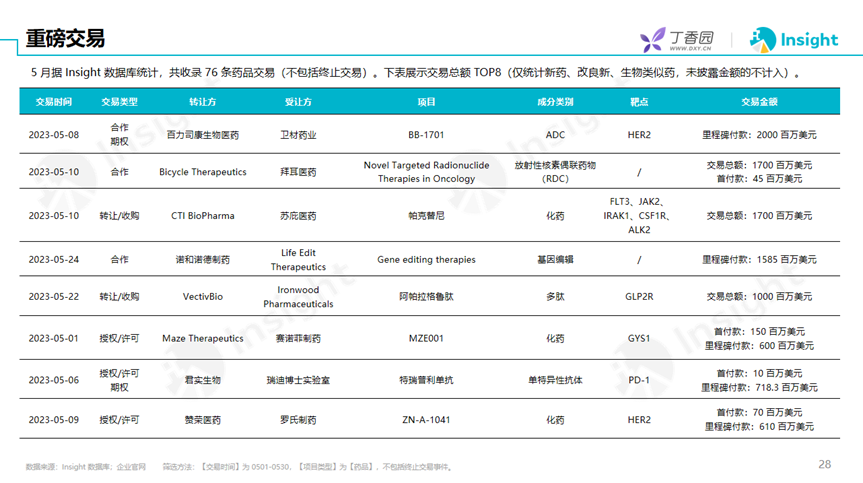Select the 赛诺菲制药 cell
The image size is (863, 483).
[x=298, y=338]
